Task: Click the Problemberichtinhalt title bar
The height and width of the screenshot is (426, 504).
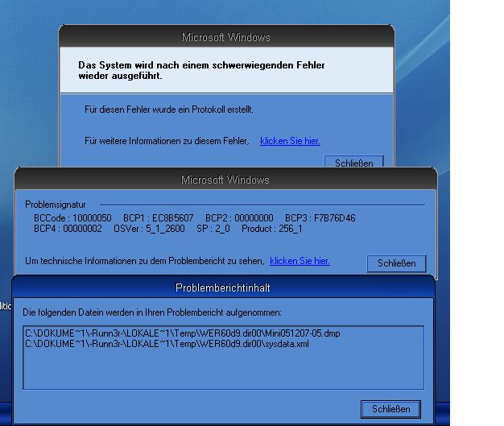Action: coord(223,287)
